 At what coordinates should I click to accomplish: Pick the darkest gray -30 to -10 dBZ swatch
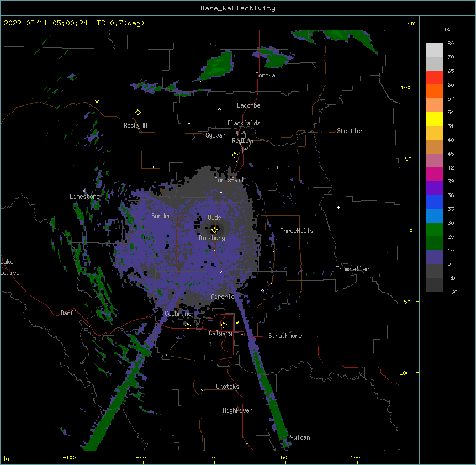point(434,285)
